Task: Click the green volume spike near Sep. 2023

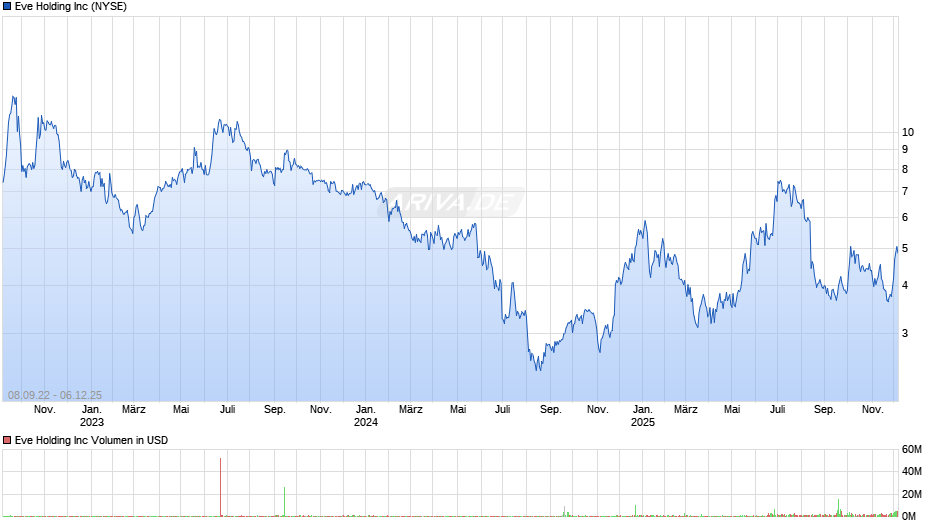Action: tap(285, 501)
